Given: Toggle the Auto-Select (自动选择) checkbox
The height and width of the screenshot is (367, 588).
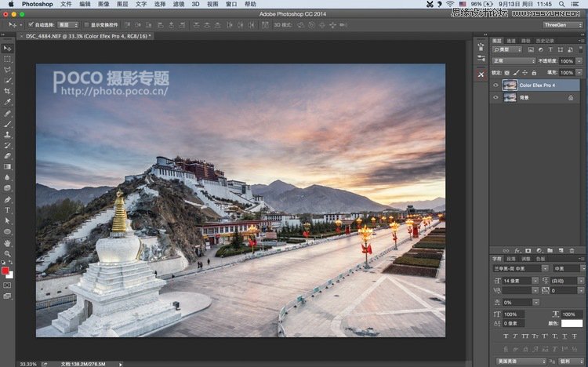Looking at the screenshot, I should [31, 25].
